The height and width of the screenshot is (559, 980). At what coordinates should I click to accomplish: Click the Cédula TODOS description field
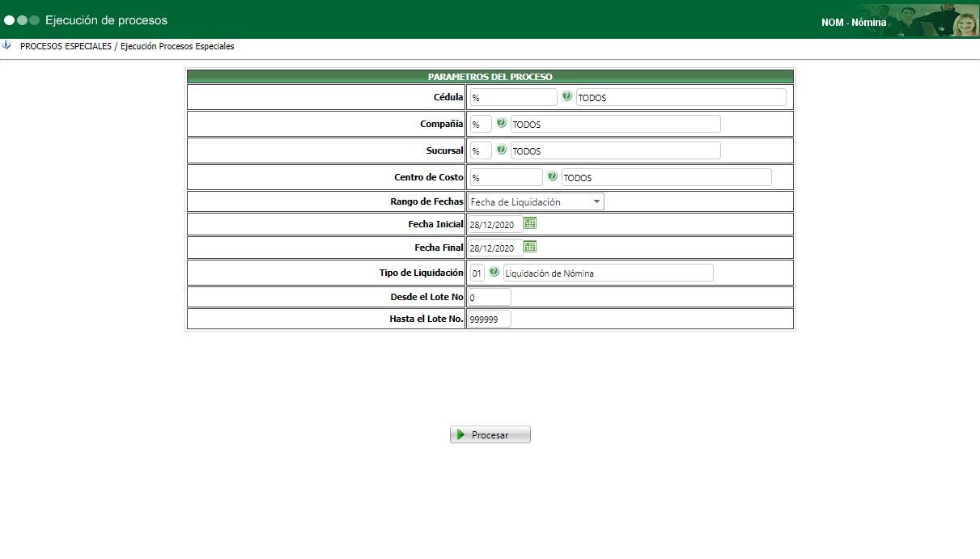(x=681, y=97)
